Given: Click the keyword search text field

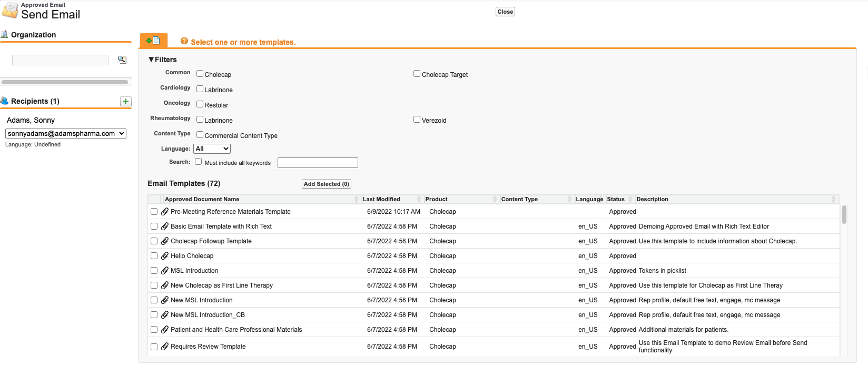Looking at the screenshot, I should coord(318,163).
